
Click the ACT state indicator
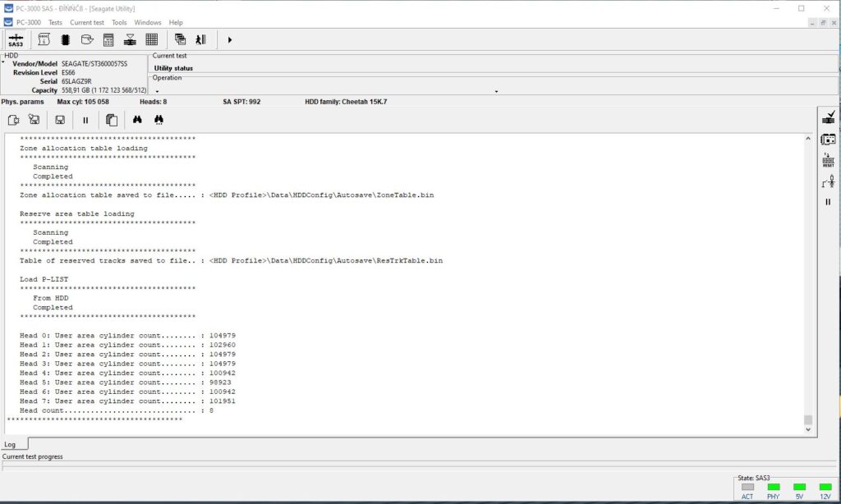pyautogui.click(x=747, y=487)
